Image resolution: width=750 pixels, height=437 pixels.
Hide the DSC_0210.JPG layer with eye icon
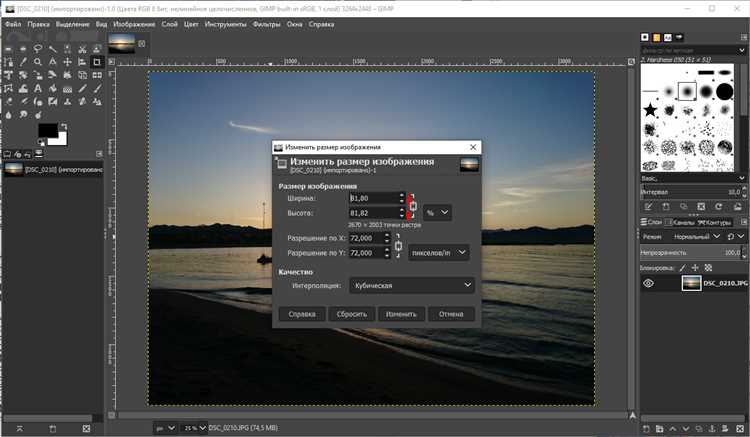[x=649, y=283]
